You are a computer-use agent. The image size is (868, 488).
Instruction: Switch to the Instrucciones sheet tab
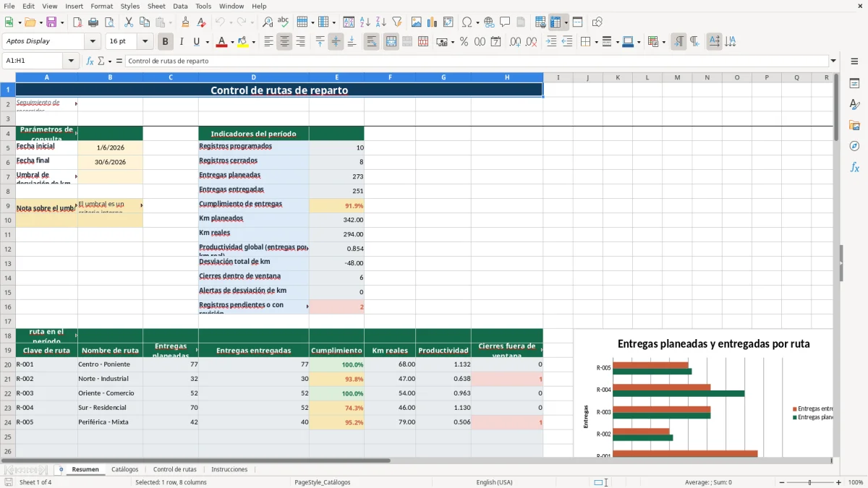tap(229, 469)
